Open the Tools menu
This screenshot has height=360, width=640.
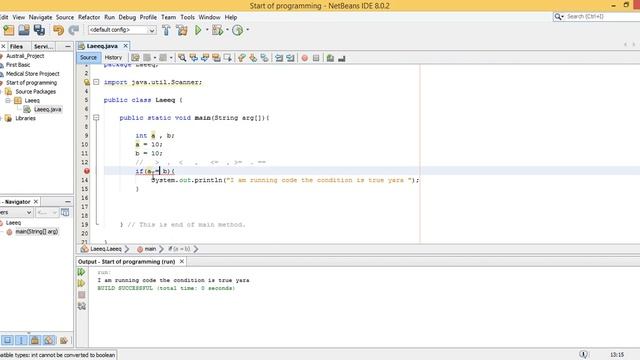(187, 17)
